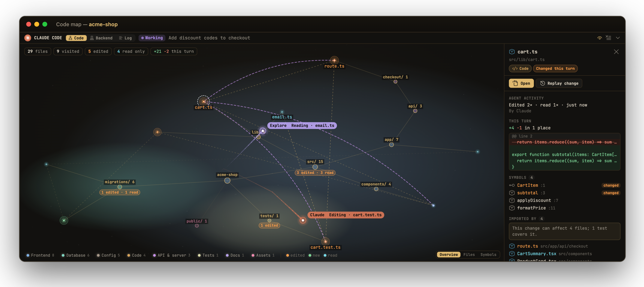Toggle the eye visibility icon in the toolbar

pyautogui.click(x=599, y=38)
